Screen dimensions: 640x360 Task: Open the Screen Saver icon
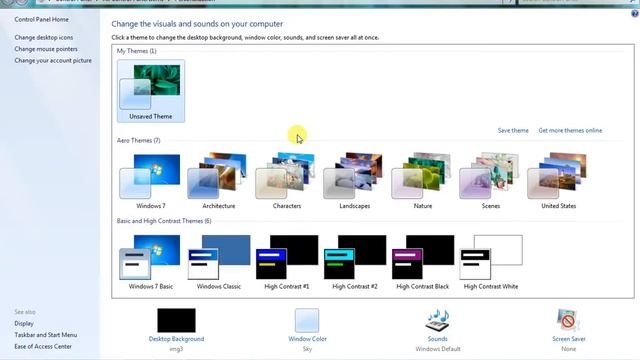[569, 320]
